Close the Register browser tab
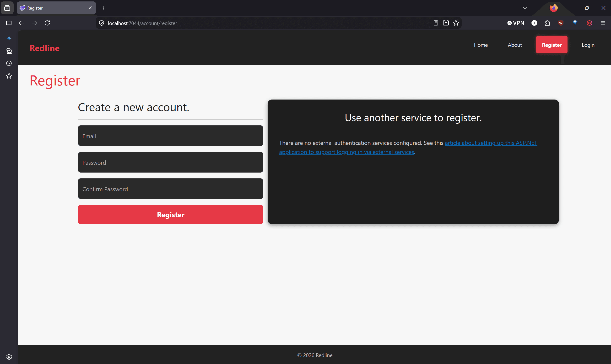Image resolution: width=611 pixels, height=364 pixels. (x=90, y=8)
